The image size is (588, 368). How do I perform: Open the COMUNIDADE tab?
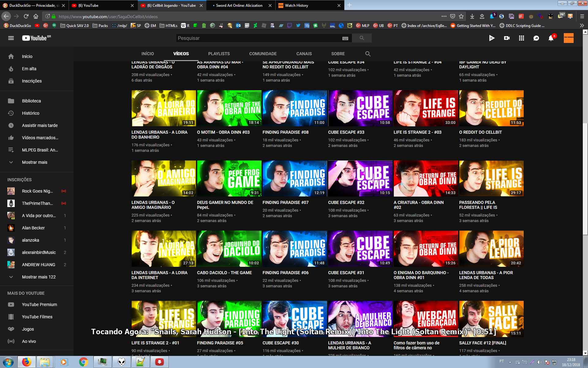click(263, 54)
